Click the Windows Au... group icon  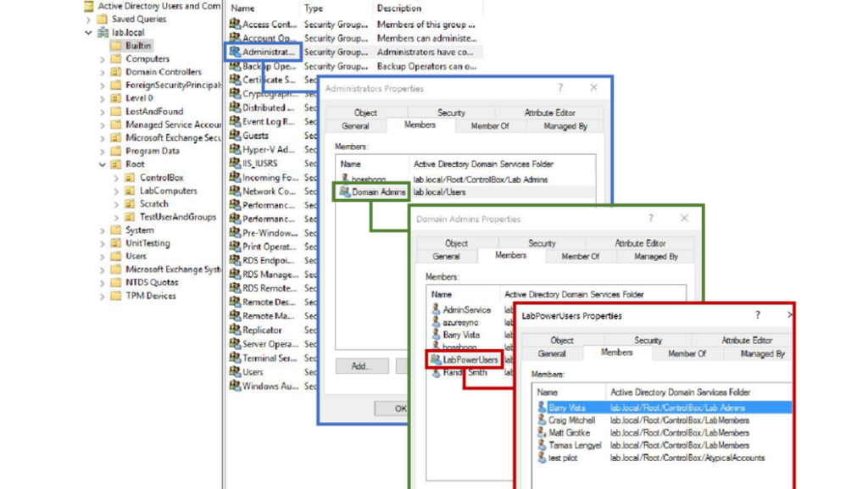pyautogui.click(x=235, y=386)
